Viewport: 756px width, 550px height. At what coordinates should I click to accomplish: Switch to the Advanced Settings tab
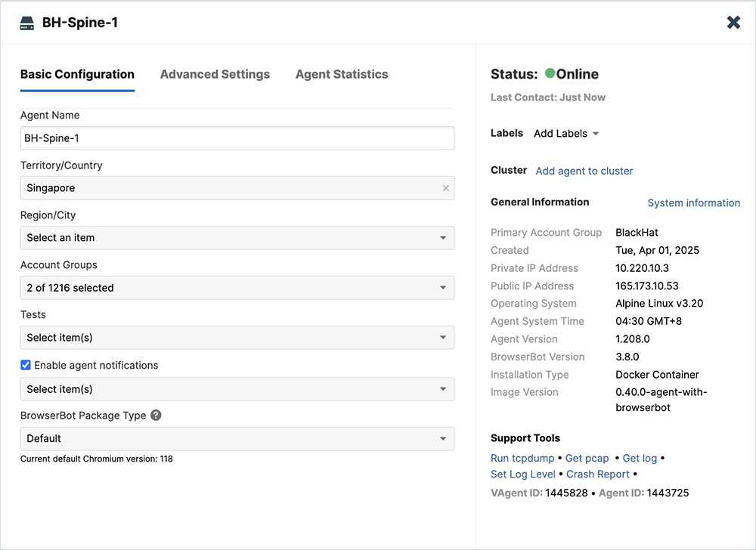(215, 74)
